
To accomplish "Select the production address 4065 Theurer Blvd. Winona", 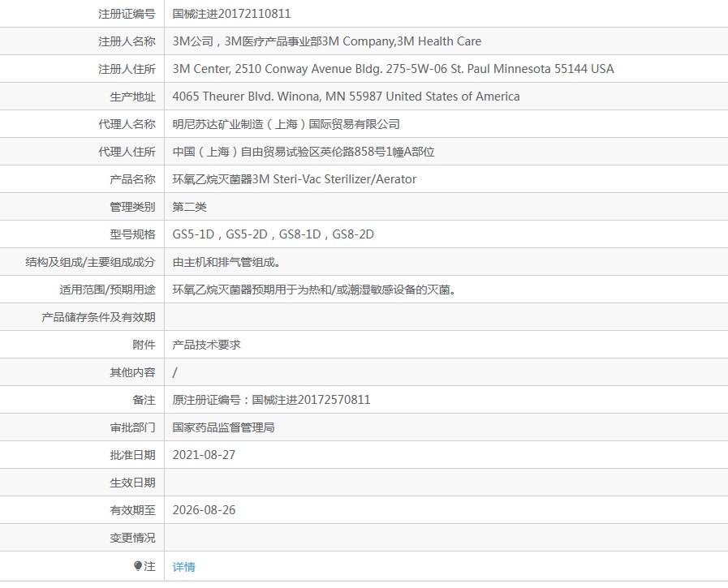I will (247, 96).
